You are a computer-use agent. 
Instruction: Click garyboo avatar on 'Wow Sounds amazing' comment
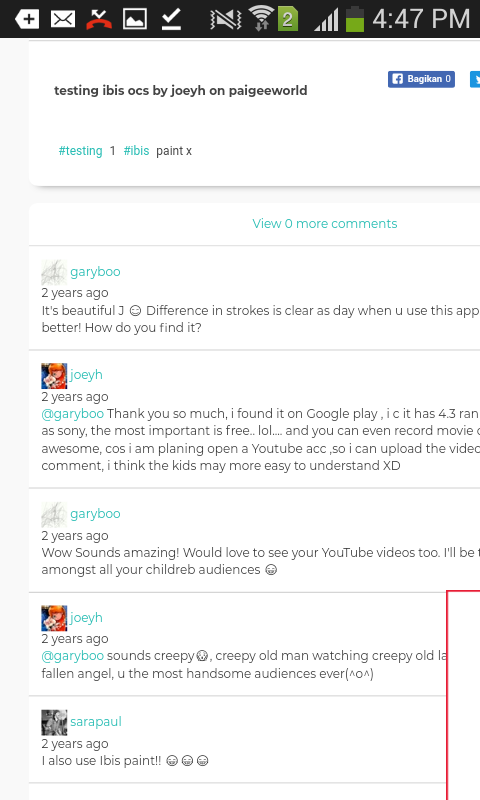(54, 514)
